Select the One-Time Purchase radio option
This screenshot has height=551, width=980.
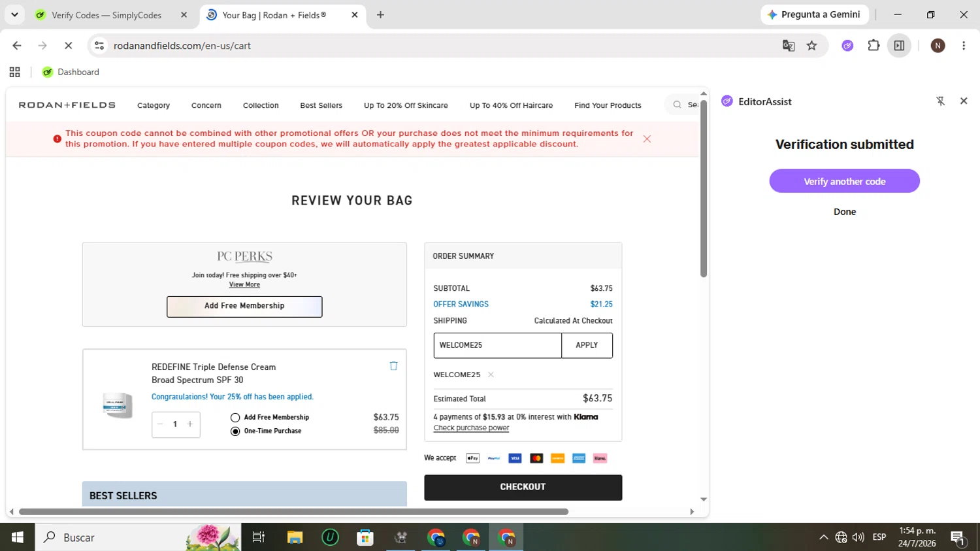coord(235,431)
